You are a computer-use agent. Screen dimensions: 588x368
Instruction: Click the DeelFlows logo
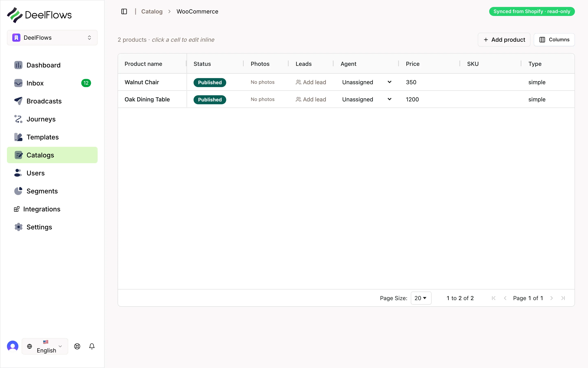click(39, 15)
